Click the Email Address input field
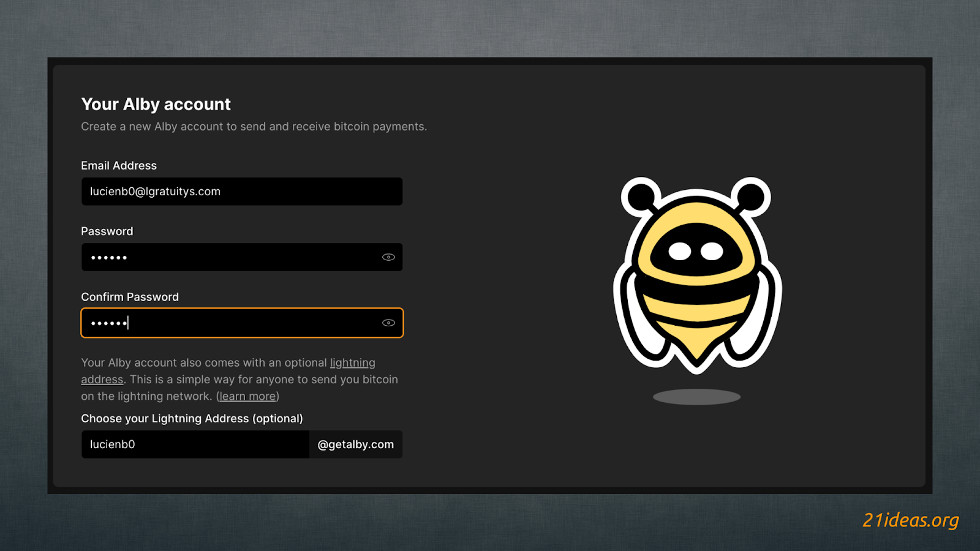The height and width of the screenshot is (551, 980). pos(241,192)
